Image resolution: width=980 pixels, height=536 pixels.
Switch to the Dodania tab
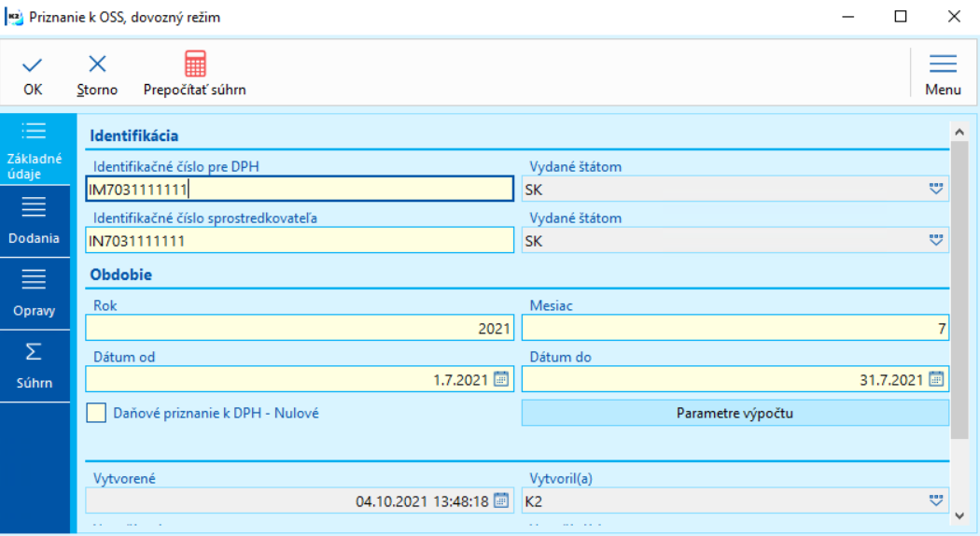35,221
